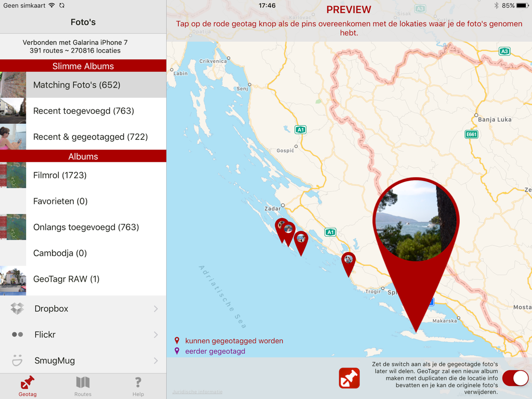
Task: Open the SmugMug photo source
Action: (83, 360)
